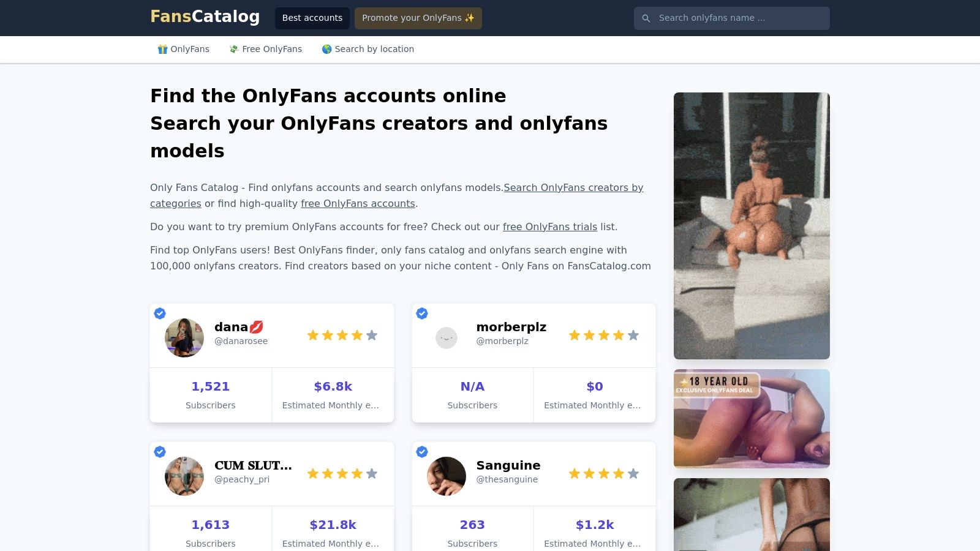
Task: Click the search magnifier icon
Action: coord(647,18)
